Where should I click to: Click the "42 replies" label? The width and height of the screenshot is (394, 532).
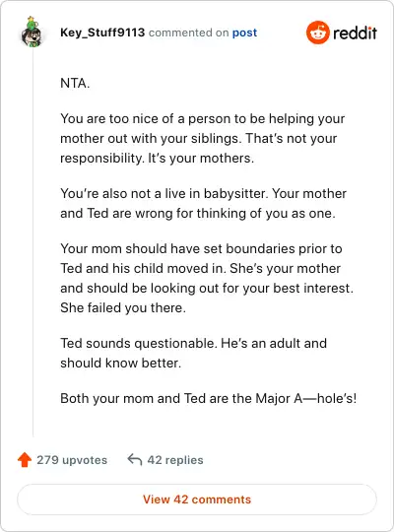(x=175, y=460)
